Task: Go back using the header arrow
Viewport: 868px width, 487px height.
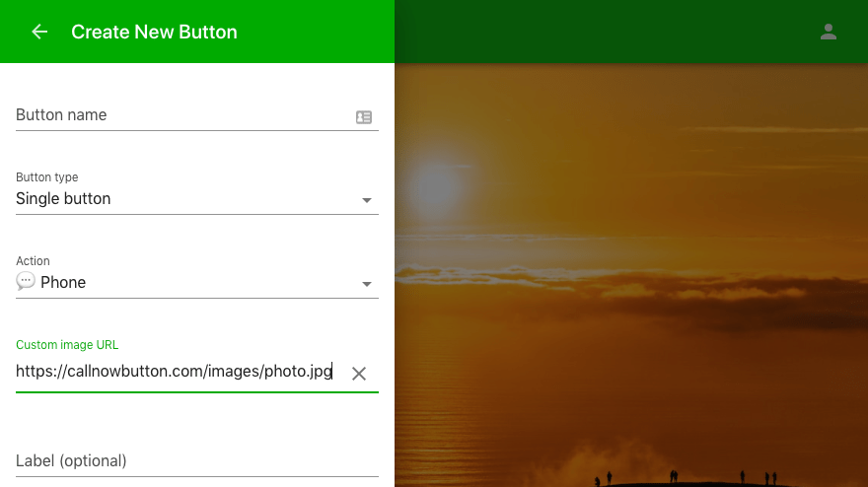Action: (x=39, y=32)
